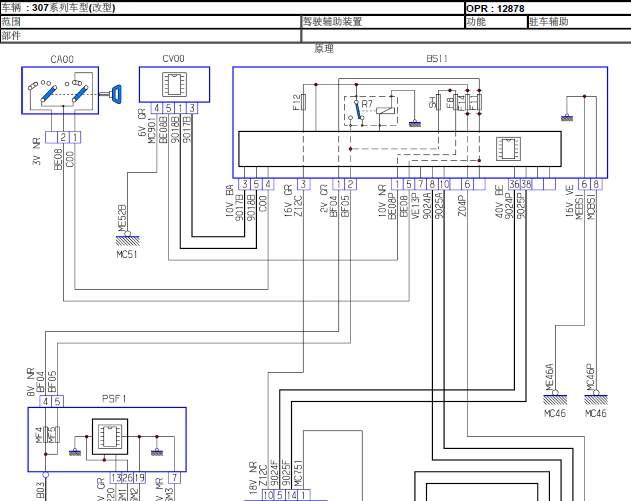Select the left blue switch contact in CA00

tap(48, 94)
